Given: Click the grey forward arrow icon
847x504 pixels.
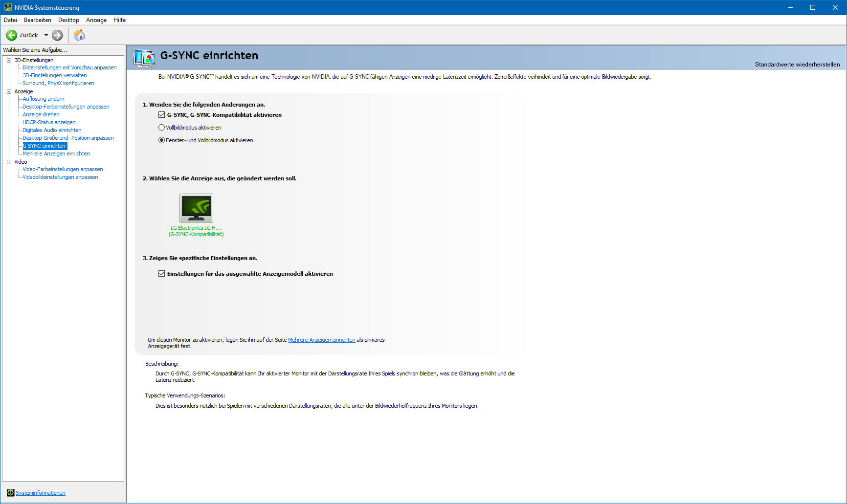Looking at the screenshot, I should coord(57,35).
